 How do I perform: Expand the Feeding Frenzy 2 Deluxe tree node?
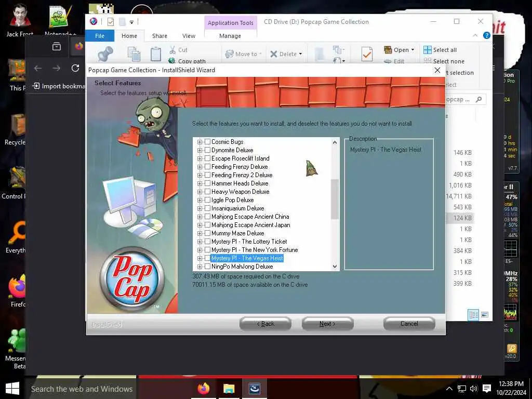point(200,175)
